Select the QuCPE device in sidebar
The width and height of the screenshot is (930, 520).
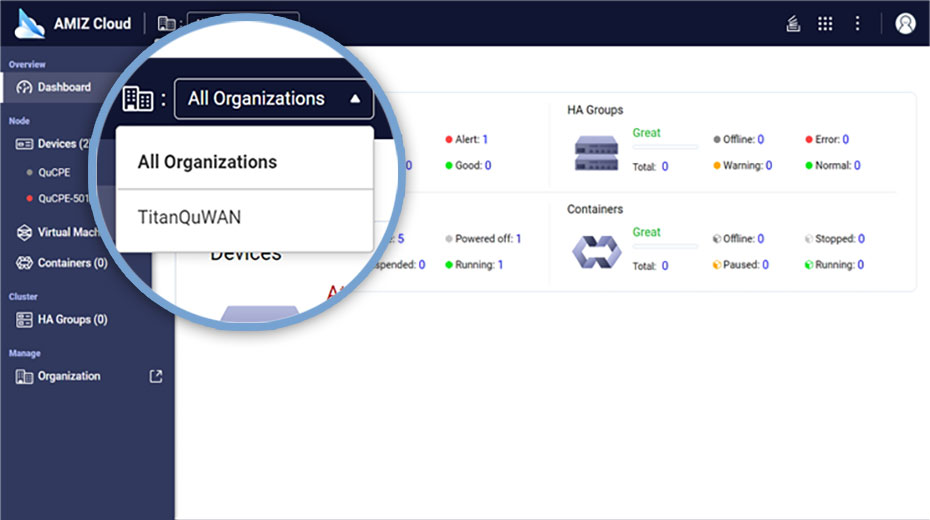[54, 172]
